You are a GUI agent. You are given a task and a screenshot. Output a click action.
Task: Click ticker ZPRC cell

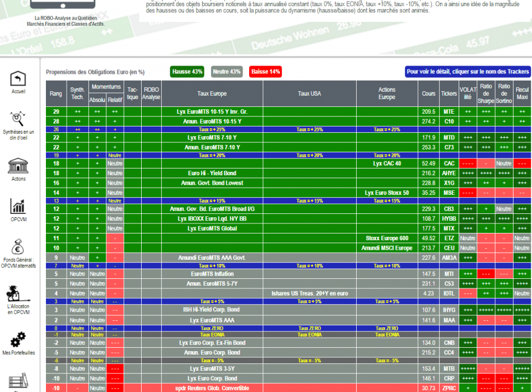[x=449, y=388]
